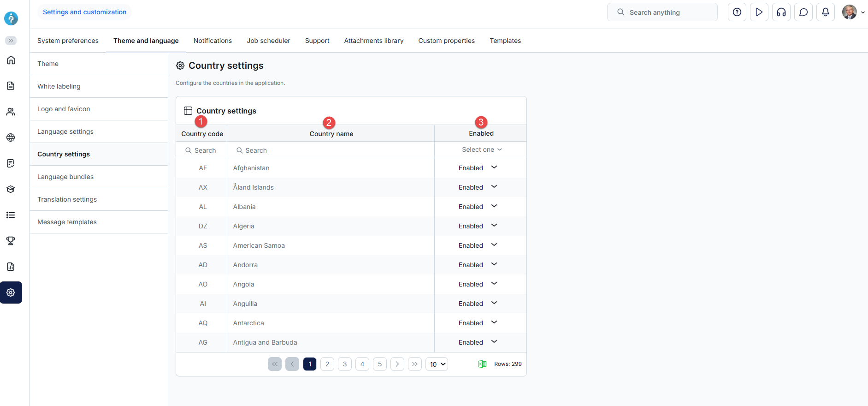This screenshot has width=868, height=406.
Task: Open Translation settings in side menu
Action: point(99,199)
